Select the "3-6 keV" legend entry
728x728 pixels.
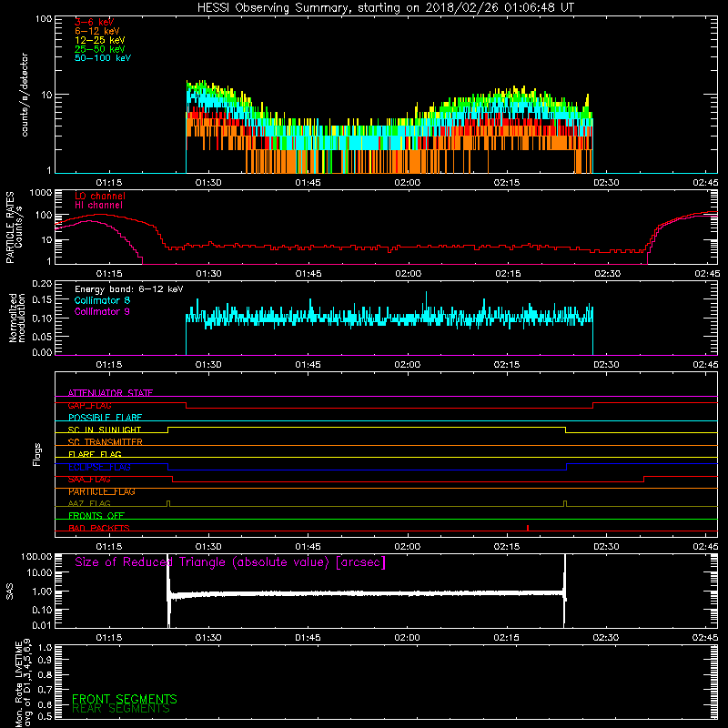95,22
